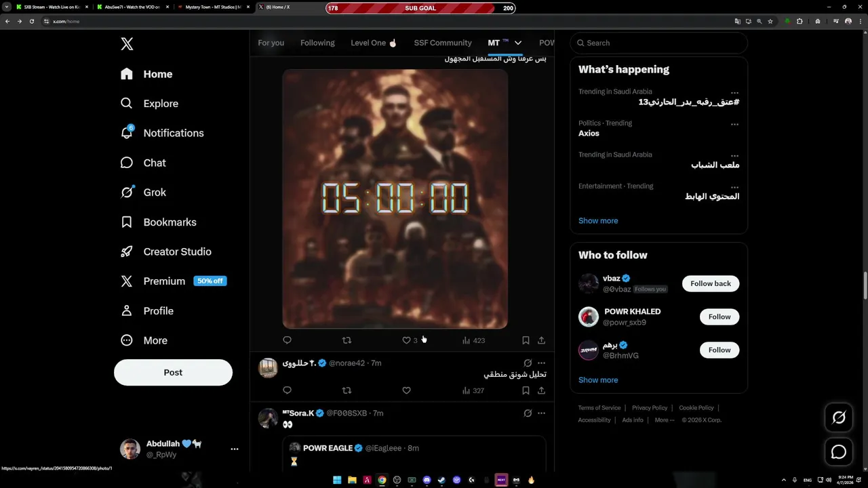Reply to the @norae42 post

tap(287, 390)
